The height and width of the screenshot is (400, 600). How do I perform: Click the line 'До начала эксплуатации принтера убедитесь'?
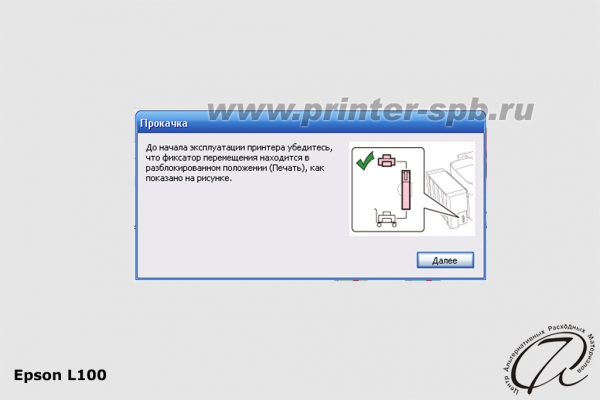tap(239, 148)
